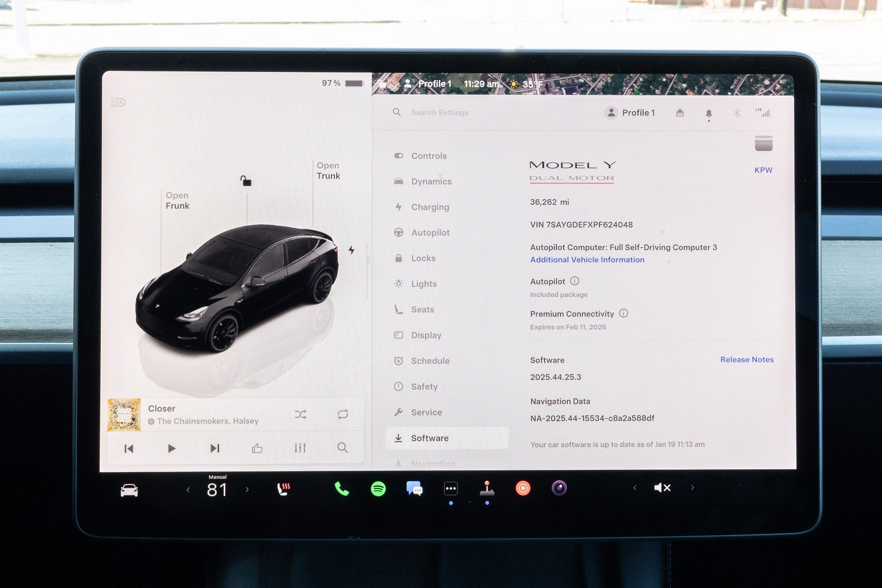Image resolution: width=882 pixels, height=588 pixels.
Task: Switch to the Charging settings tab
Action: (430, 207)
